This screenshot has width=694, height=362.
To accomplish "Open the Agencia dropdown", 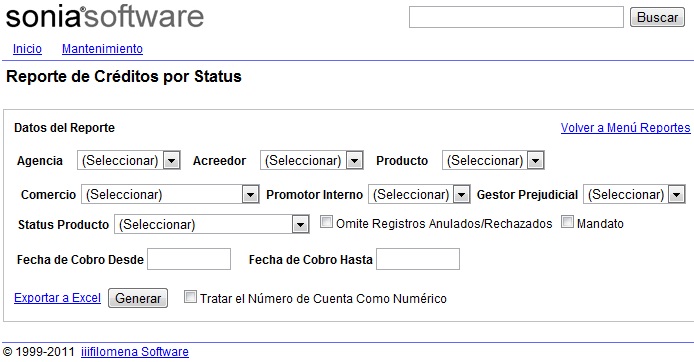I will coord(128,160).
